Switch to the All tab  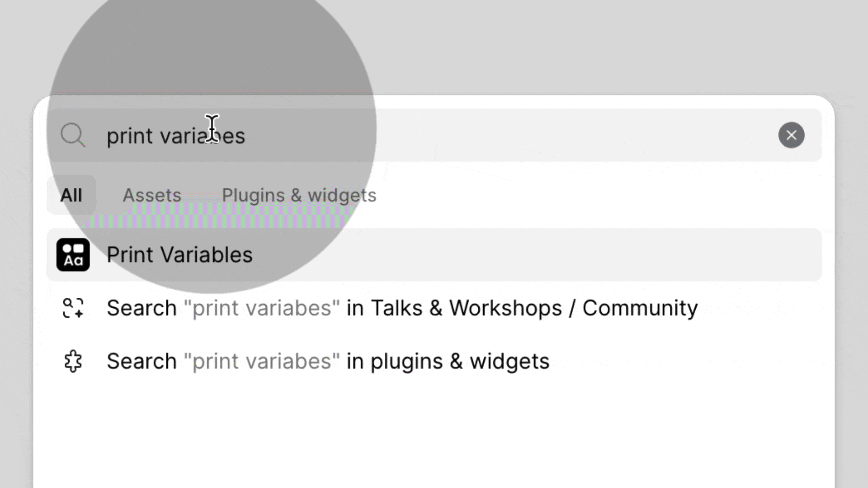tap(71, 195)
